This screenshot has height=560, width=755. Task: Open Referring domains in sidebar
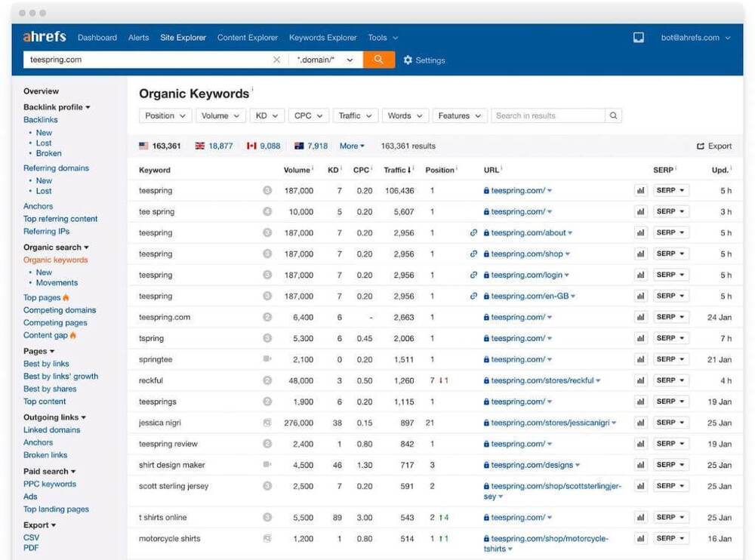tap(56, 168)
